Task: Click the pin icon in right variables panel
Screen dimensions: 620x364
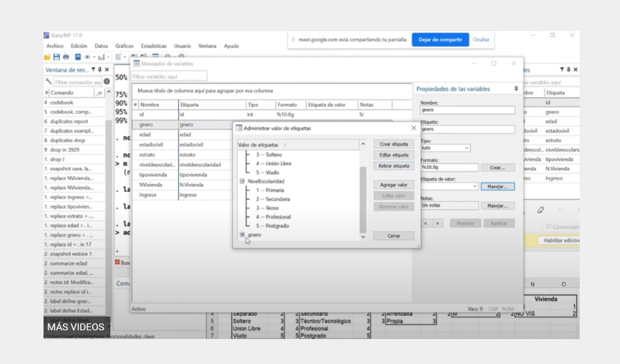Action: [568, 70]
